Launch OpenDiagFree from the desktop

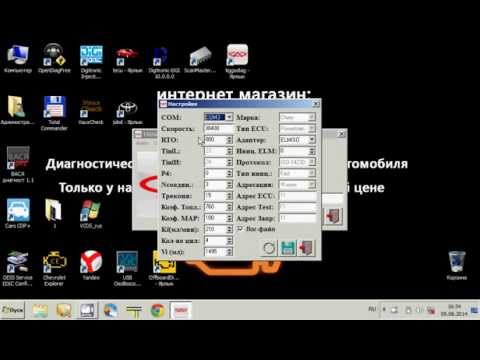point(54,59)
